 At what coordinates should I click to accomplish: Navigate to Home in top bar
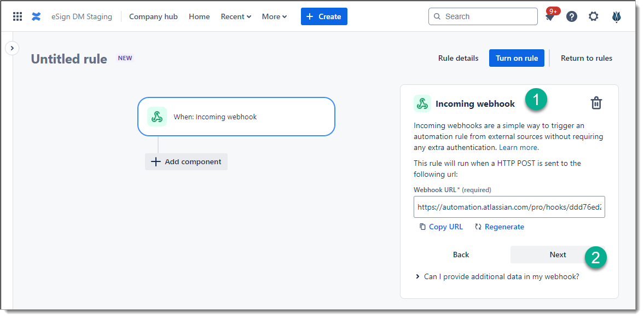(x=199, y=16)
